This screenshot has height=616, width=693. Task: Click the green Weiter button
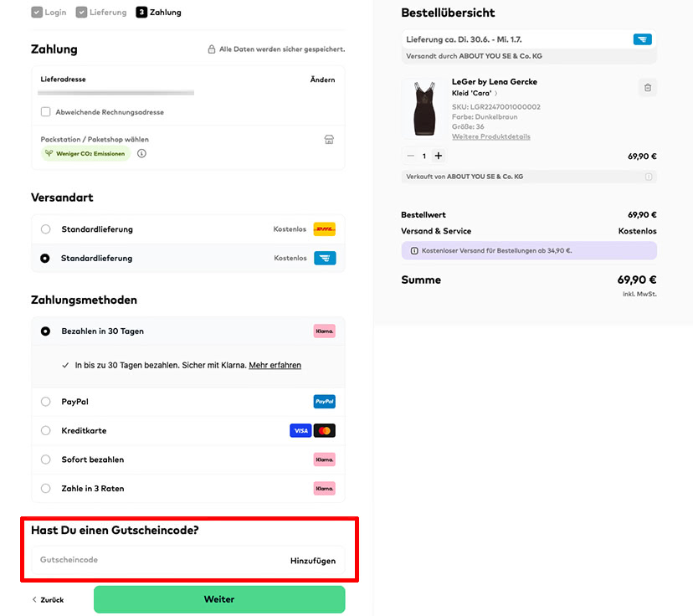[x=219, y=599]
